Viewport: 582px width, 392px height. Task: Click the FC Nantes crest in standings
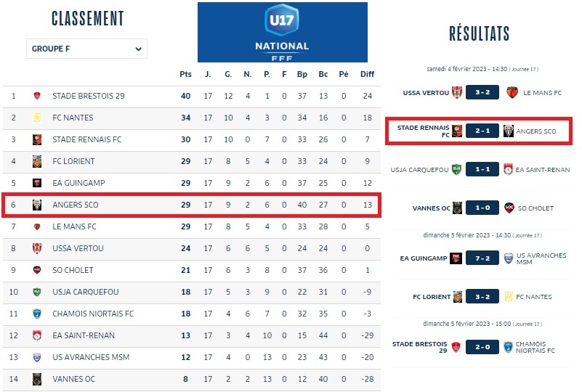pos(37,118)
